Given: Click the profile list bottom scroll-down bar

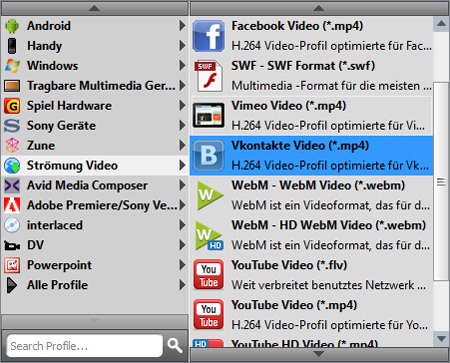Looking at the screenshot, I should 319,354.
